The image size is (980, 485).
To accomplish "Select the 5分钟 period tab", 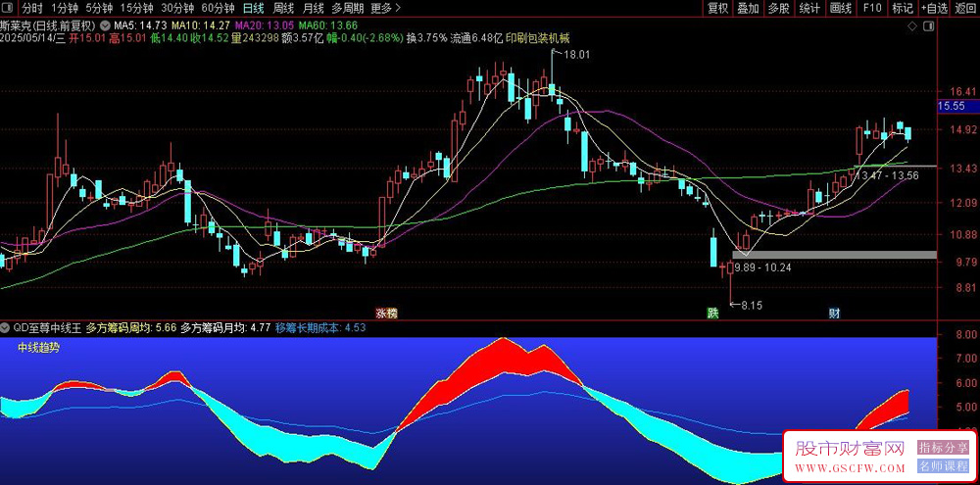I will click(x=99, y=8).
